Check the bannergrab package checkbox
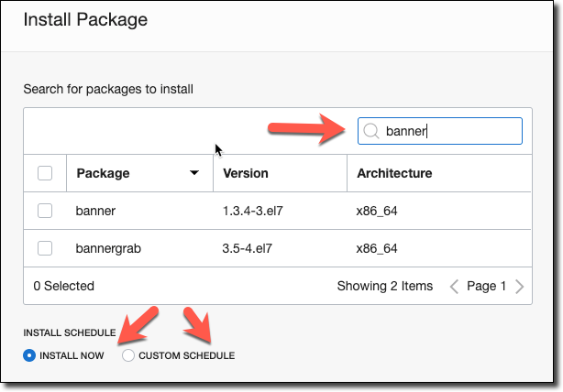Viewport: 563px width, 392px height. (45, 248)
